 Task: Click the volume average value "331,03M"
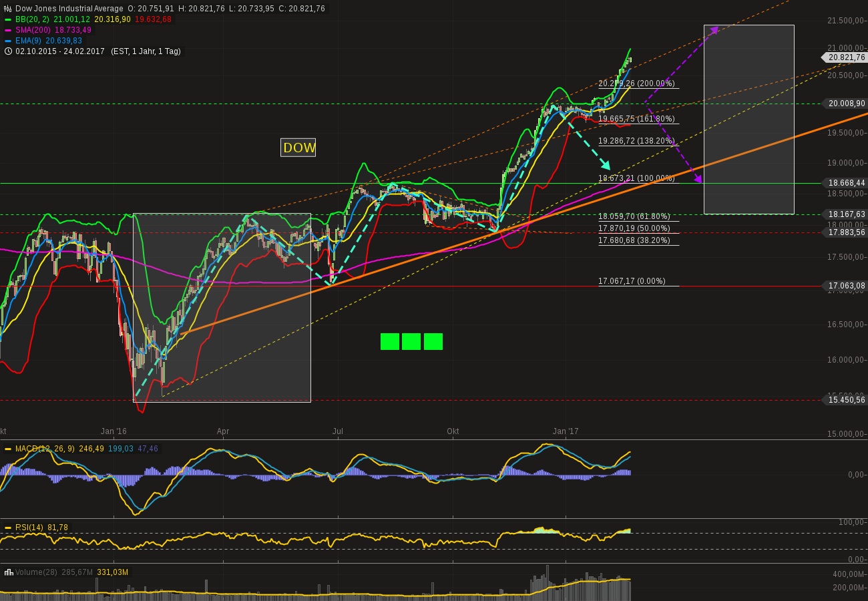(113, 572)
